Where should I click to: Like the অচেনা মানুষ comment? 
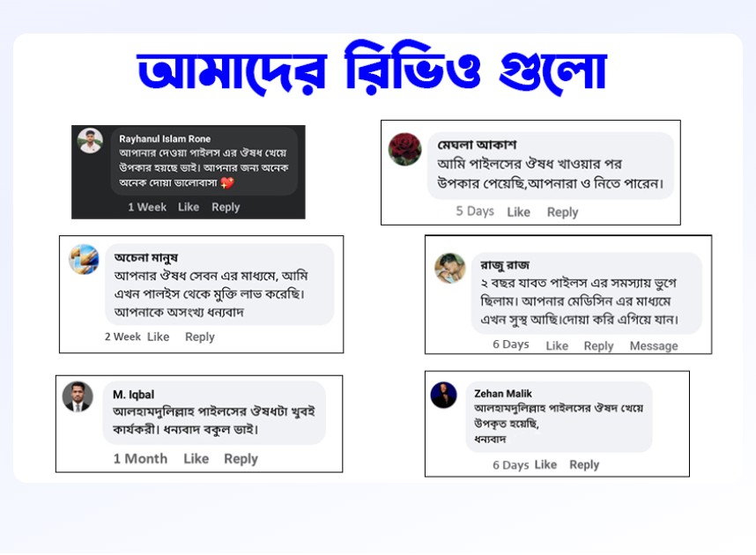tap(158, 337)
